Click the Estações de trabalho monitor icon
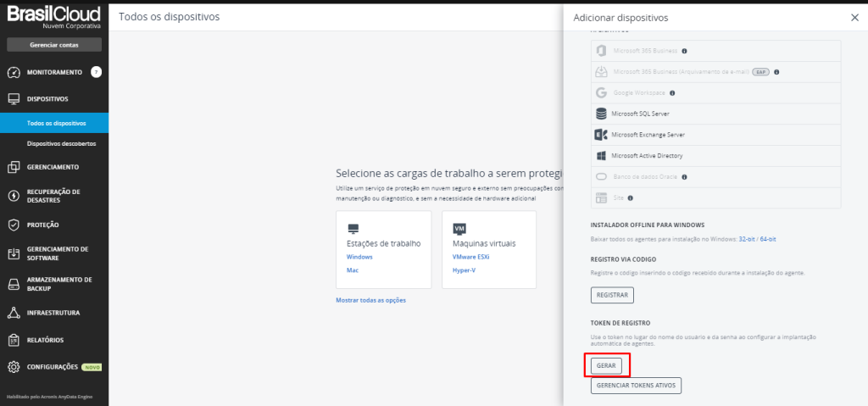Image resolution: width=868 pixels, height=406 pixels. (x=353, y=229)
